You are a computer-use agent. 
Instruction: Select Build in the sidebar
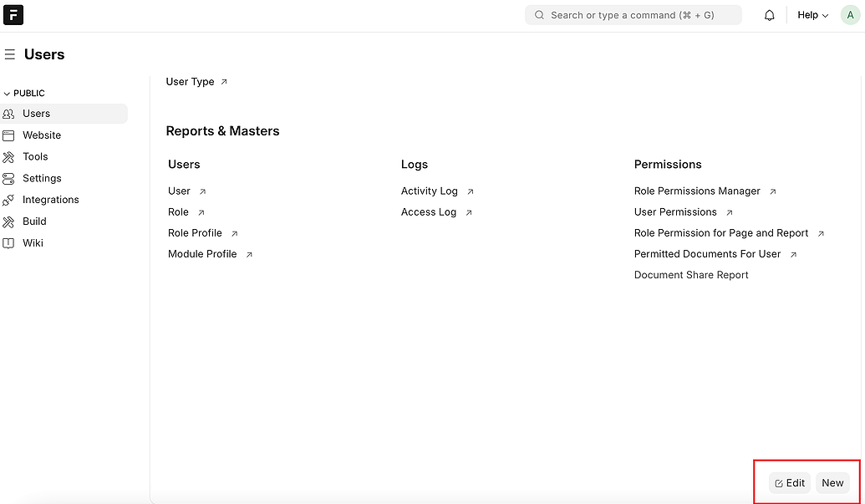34,221
